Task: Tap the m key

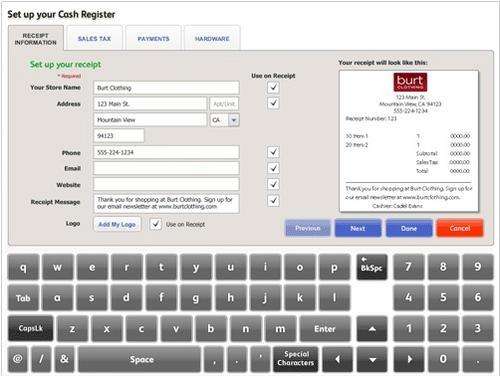Action: pyautogui.click(x=280, y=329)
